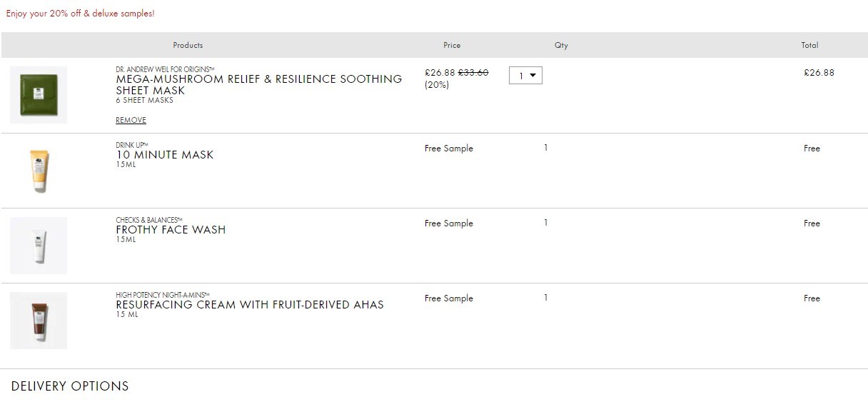The height and width of the screenshot is (402, 868).
Task: Click Free Sample in Resurfacing Cream row
Action: click(x=449, y=298)
